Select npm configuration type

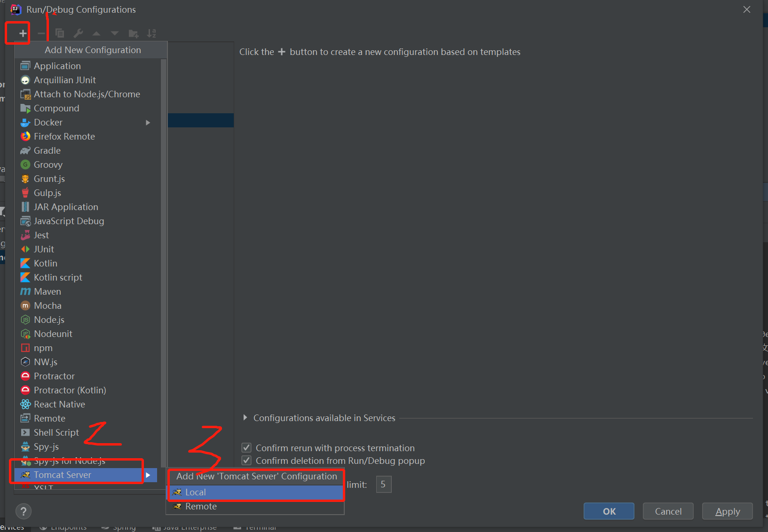tap(87, 348)
